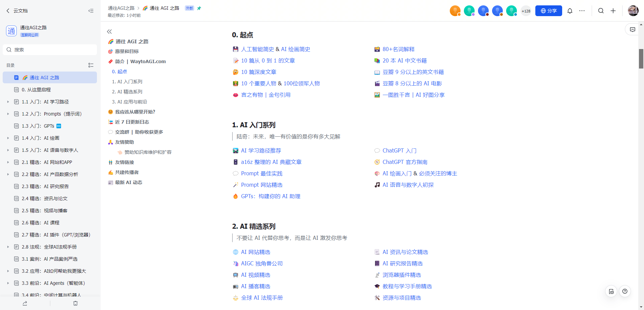The width and height of the screenshot is (644, 310).
Task: Click the blue 分享 button
Action: [x=548, y=11]
